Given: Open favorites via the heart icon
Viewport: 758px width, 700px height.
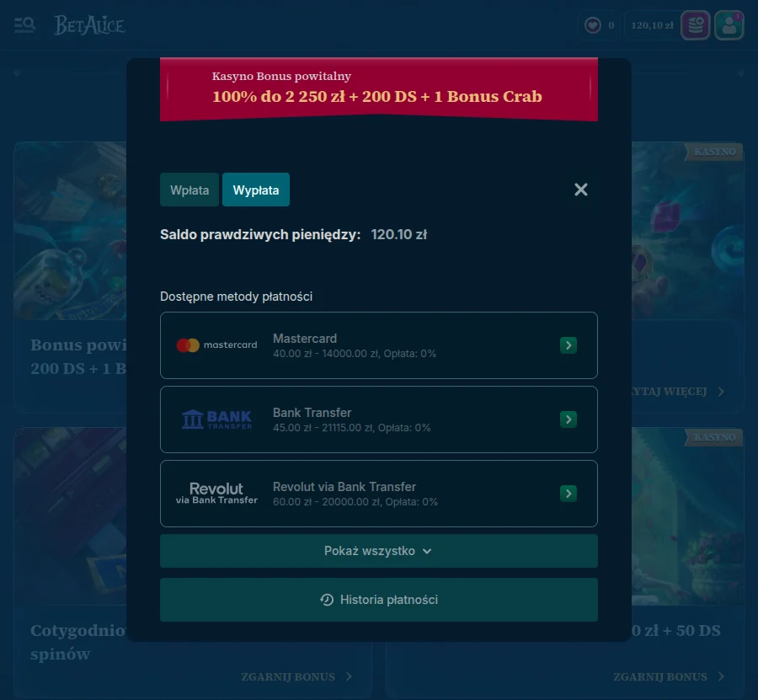Looking at the screenshot, I should pyautogui.click(x=592, y=25).
